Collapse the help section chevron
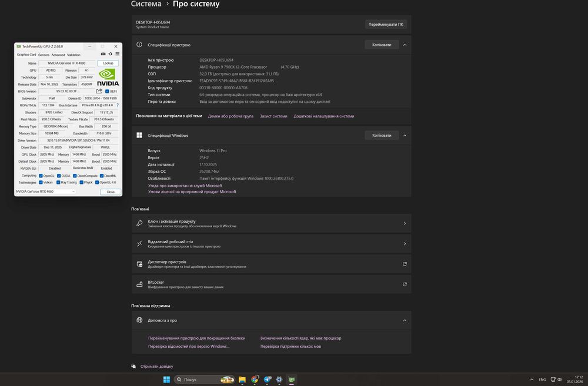The height and width of the screenshot is (386, 588). [x=405, y=320]
